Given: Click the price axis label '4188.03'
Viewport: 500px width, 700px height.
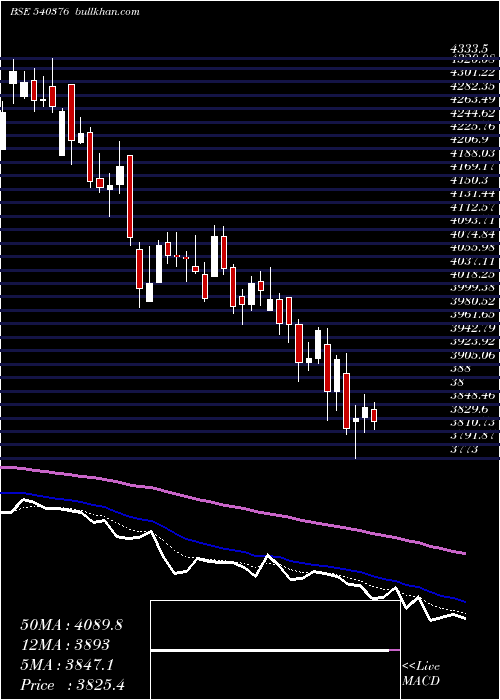Looking at the screenshot, I should point(472,153).
